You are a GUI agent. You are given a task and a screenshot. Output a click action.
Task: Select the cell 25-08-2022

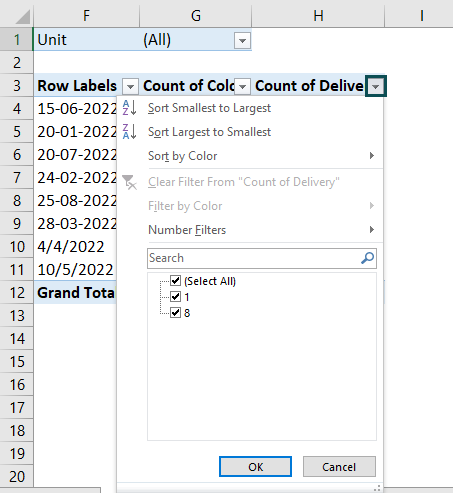point(75,201)
